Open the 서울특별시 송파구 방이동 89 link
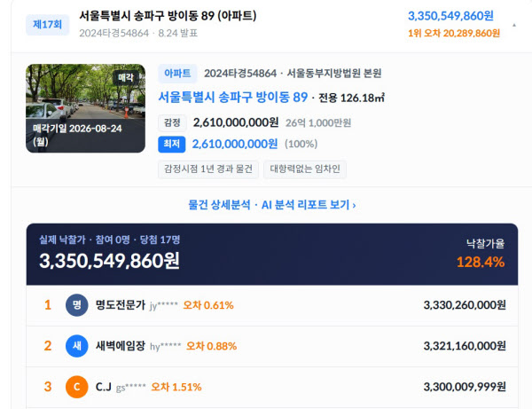 click(232, 98)
